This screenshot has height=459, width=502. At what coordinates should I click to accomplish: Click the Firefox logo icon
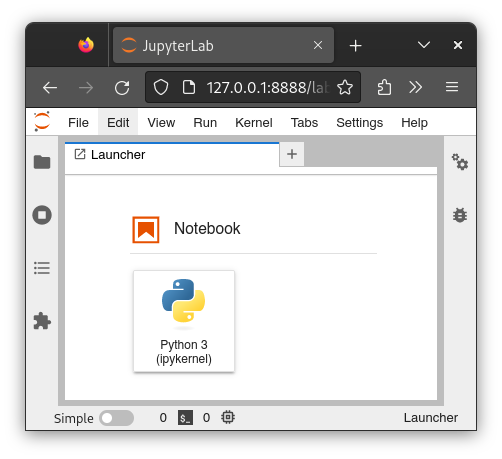[86, 45]
